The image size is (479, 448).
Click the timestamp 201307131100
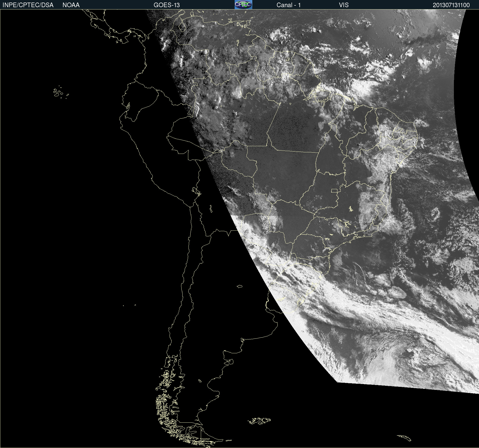tap(451, 5)
